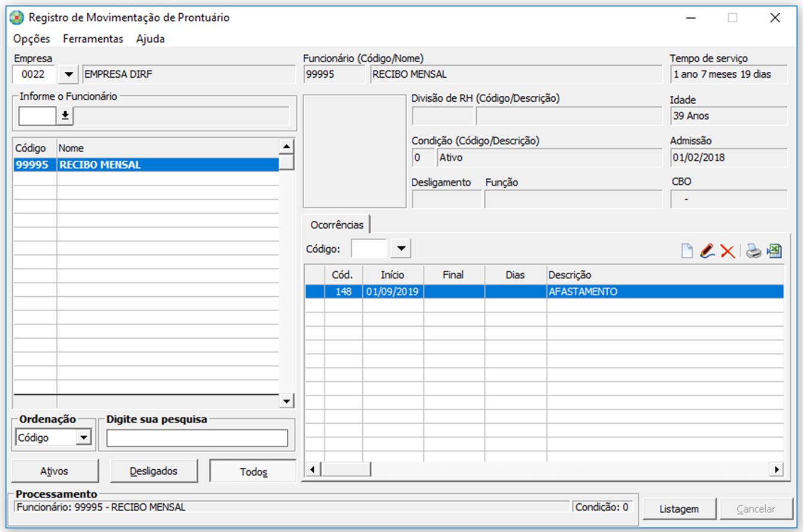Screen dimensions: 803x532
Task: Open the occurrence Código dropdown arrow
Action: tap(401, 248)
